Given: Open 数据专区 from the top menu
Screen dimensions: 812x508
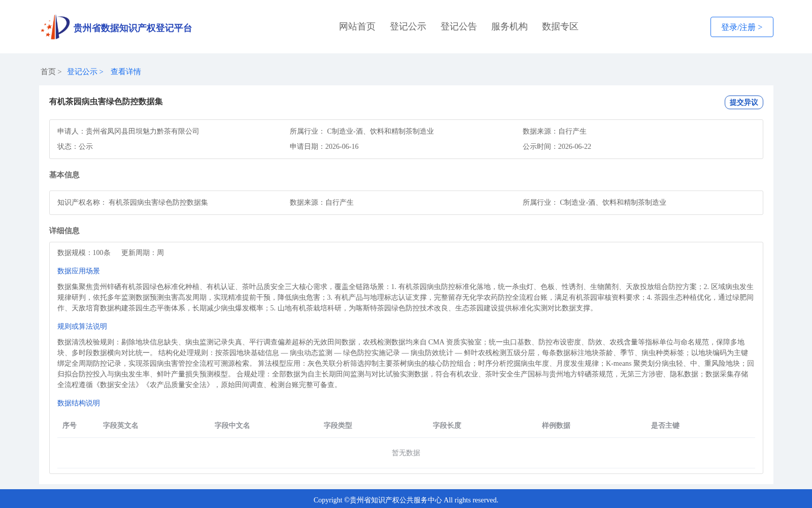Looking at the screenshot, I should pos(560,26).
